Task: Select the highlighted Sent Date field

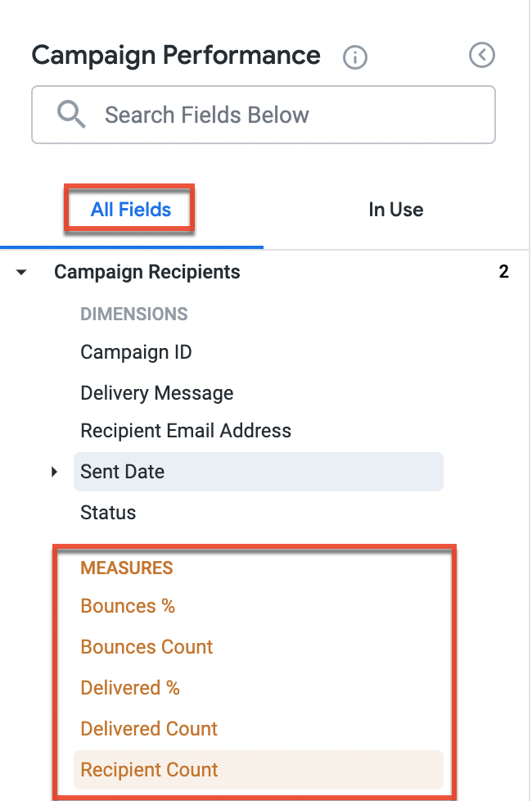Action: click(x=122, y=471)
